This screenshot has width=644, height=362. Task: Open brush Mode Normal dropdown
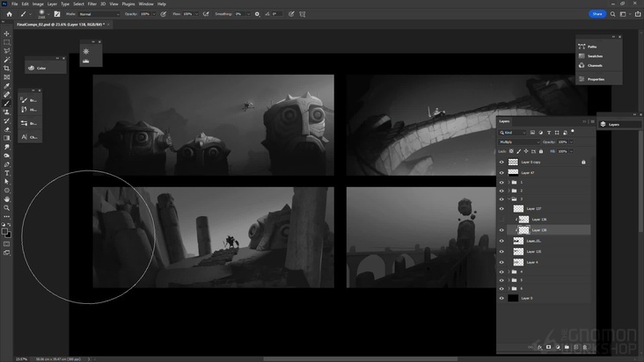99,14
